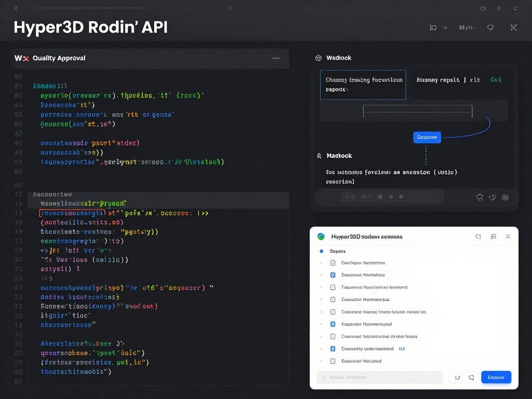Image resolution: width=532 pixels, height=399 pixels.
Task: Click the circled icon at the Medook footer's right end
Action: pyautogui.click(x=505, y=197)
